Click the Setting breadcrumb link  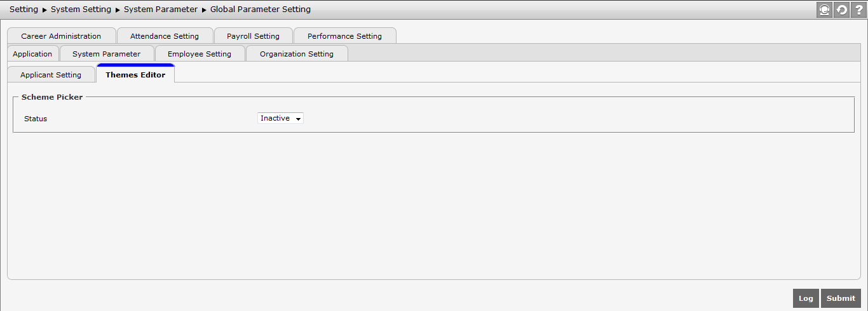[x=24, y=10]
